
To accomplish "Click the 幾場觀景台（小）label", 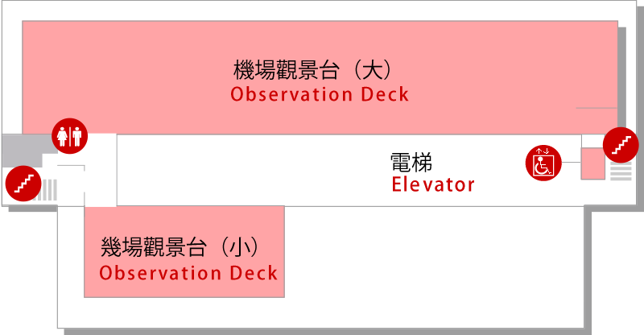I will click(180, 247).
